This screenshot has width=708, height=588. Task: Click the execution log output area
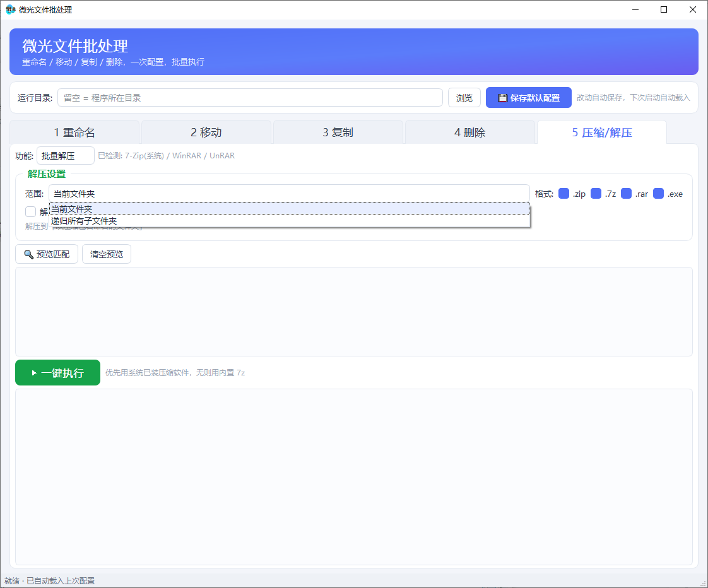pyautogui.click(x=354, y=477)
